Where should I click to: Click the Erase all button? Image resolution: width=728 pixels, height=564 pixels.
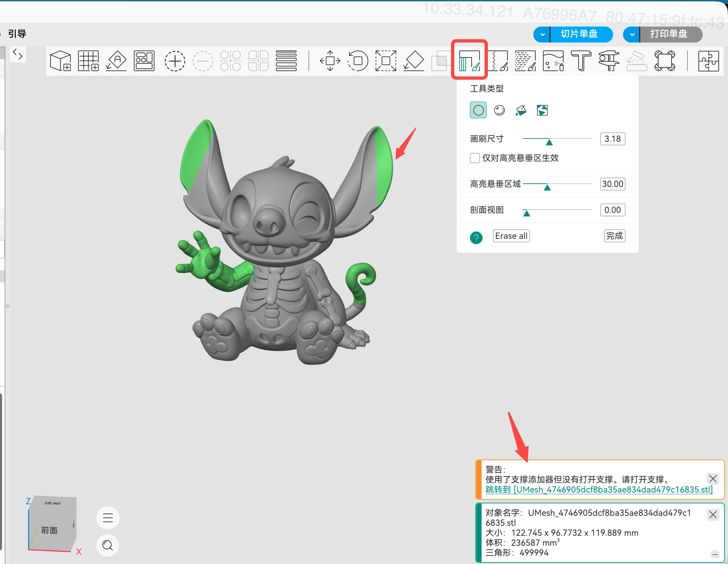[x=511, y=236]
